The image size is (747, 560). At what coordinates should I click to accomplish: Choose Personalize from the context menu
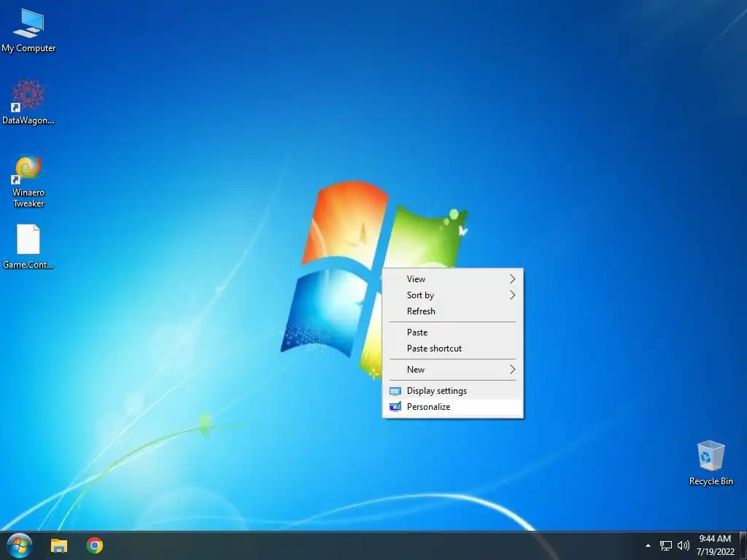[x=452, y=407]
